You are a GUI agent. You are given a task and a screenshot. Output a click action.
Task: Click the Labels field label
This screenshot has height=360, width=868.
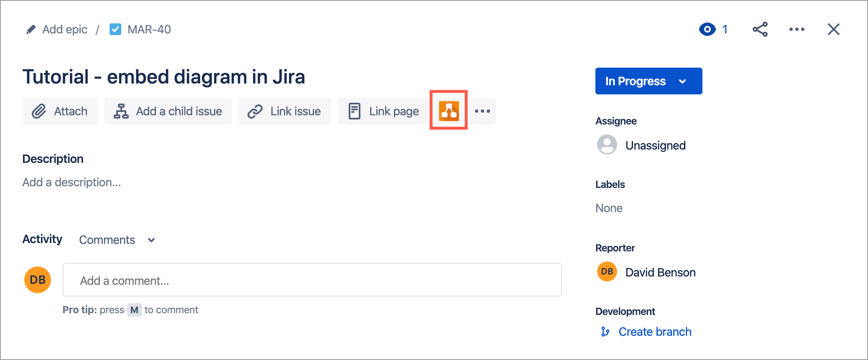[x=610, y=185]
